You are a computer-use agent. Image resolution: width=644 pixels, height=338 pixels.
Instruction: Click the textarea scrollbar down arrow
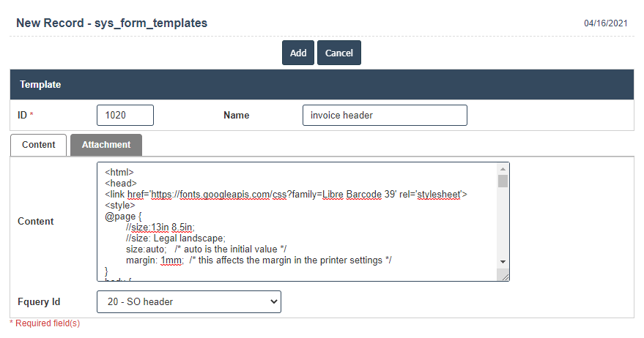pos(503,262)
